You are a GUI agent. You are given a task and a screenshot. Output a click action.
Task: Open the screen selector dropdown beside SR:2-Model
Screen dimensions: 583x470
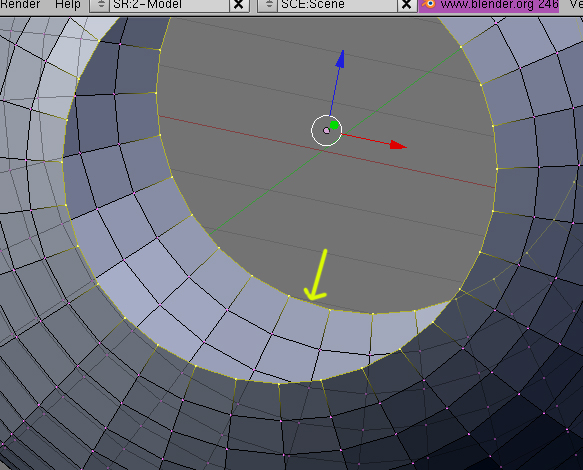(x=99, y=5)
